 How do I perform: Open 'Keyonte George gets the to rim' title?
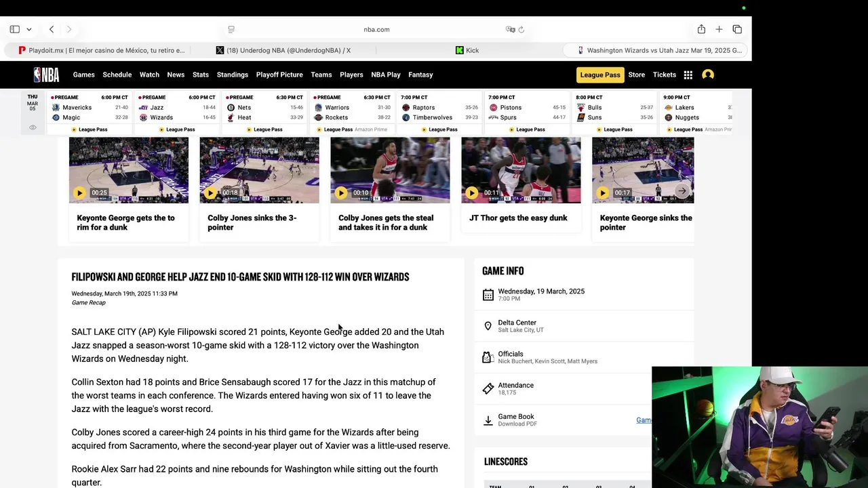[x=126, y=222]
